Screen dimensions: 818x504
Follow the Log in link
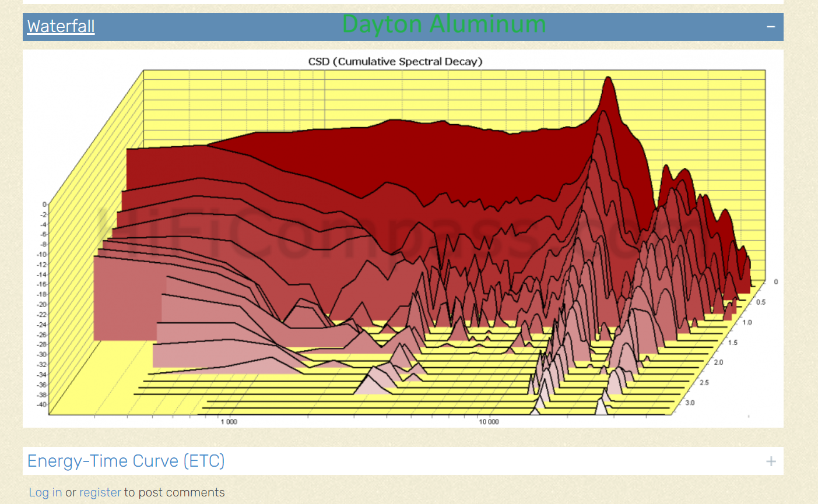tap(45, 492)
